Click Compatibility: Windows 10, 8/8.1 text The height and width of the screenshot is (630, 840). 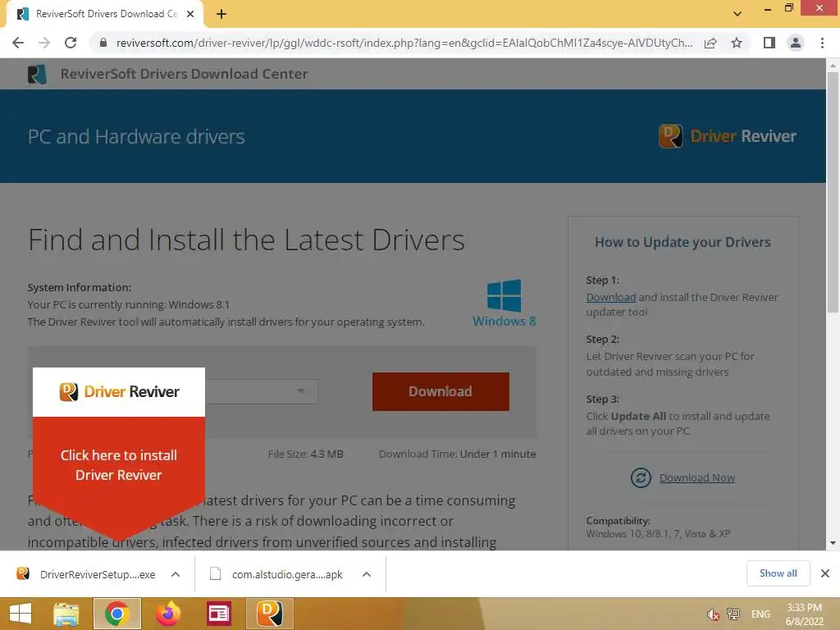click(x=659, y=527)
